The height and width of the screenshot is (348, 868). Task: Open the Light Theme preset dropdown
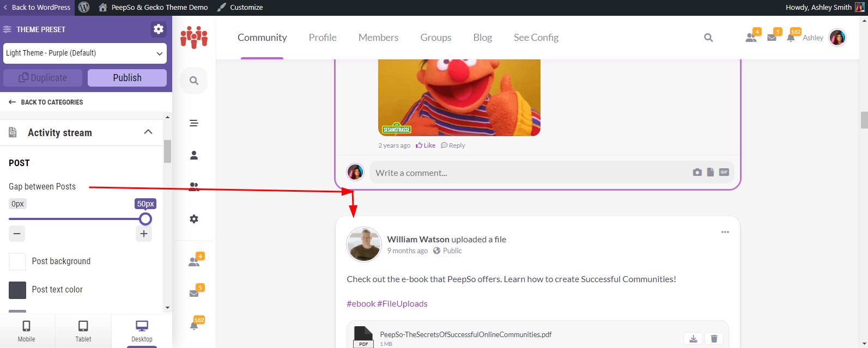coord(85,53)
